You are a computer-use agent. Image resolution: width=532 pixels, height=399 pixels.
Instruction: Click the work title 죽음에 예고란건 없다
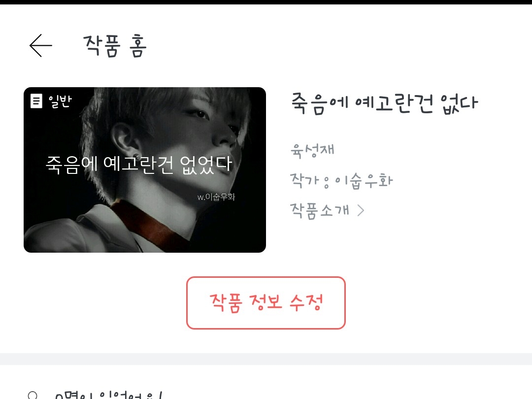point(384,103)
